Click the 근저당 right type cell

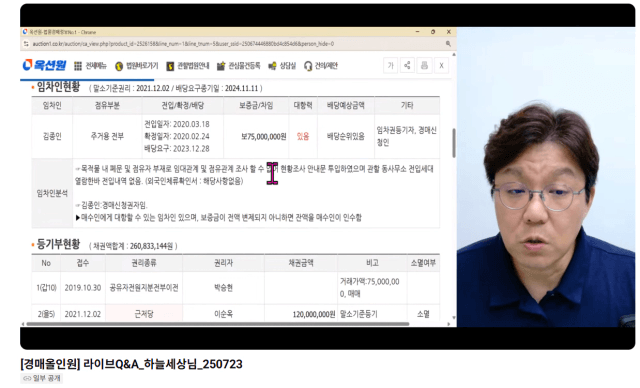[144, 314]
